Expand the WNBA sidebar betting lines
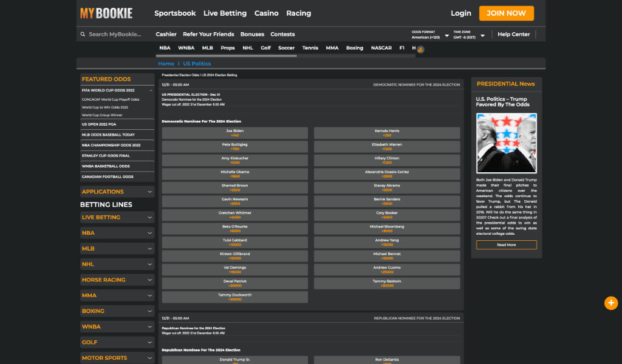 pyautogui.click(x=117, y=327)
